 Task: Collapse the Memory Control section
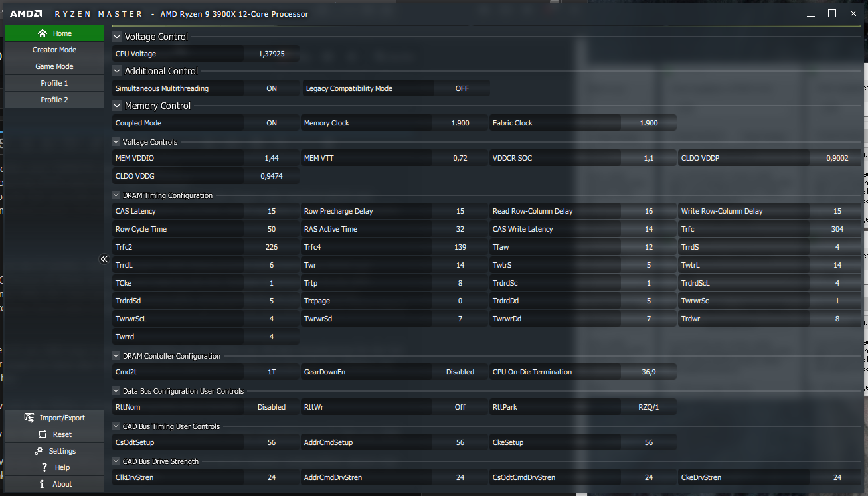click(x=118, y=106)
